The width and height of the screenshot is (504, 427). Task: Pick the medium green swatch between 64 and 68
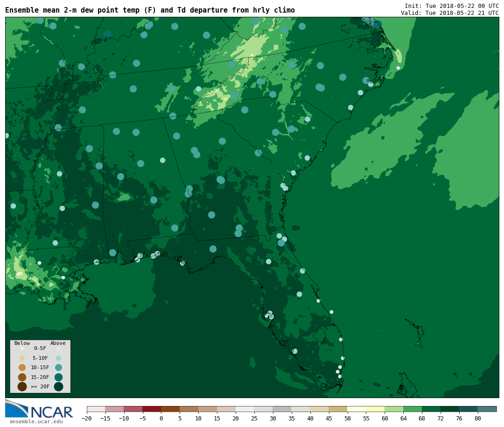(x=413, y=409)
